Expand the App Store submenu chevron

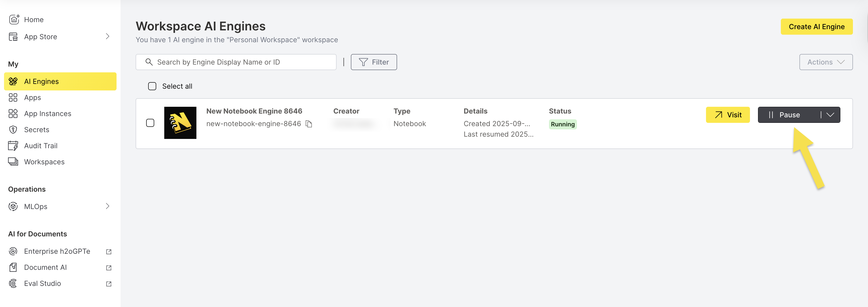pyautogui.click(x=107, y=36)
